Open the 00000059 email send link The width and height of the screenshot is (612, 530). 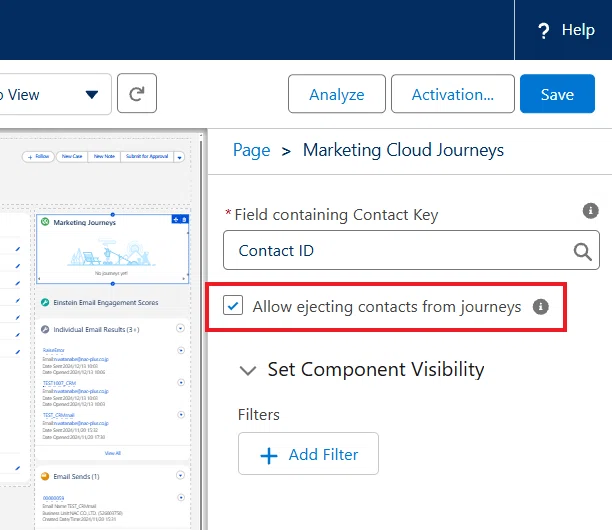53,498
